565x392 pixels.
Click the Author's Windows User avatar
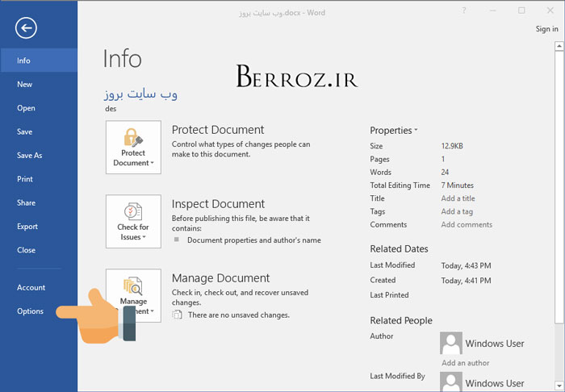pyautogui.click(x=451, y=344)
